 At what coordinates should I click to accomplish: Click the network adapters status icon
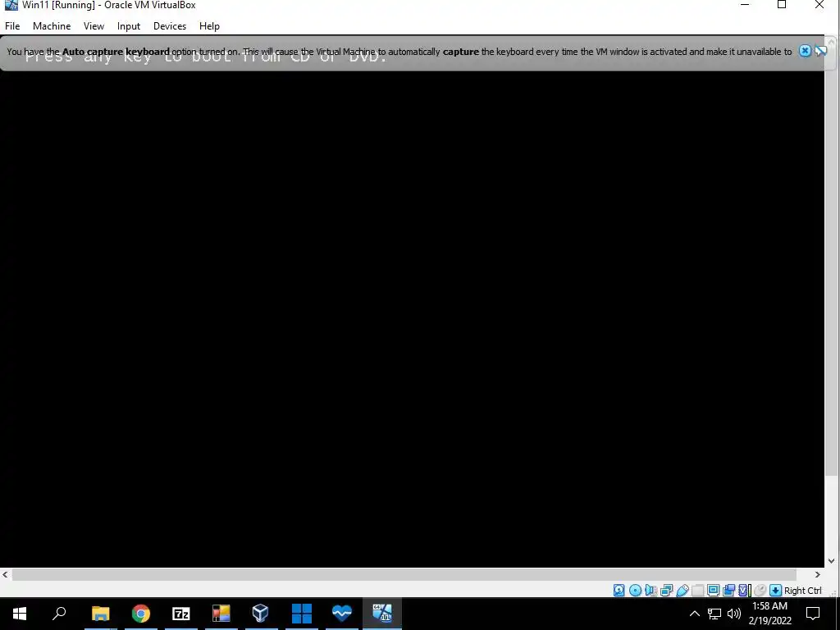coord(666,591)
